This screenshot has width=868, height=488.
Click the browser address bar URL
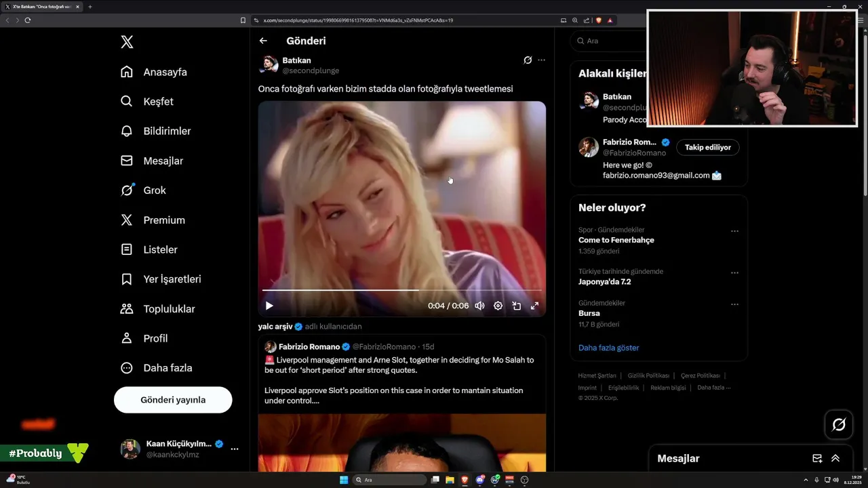[x=358, y=20]
